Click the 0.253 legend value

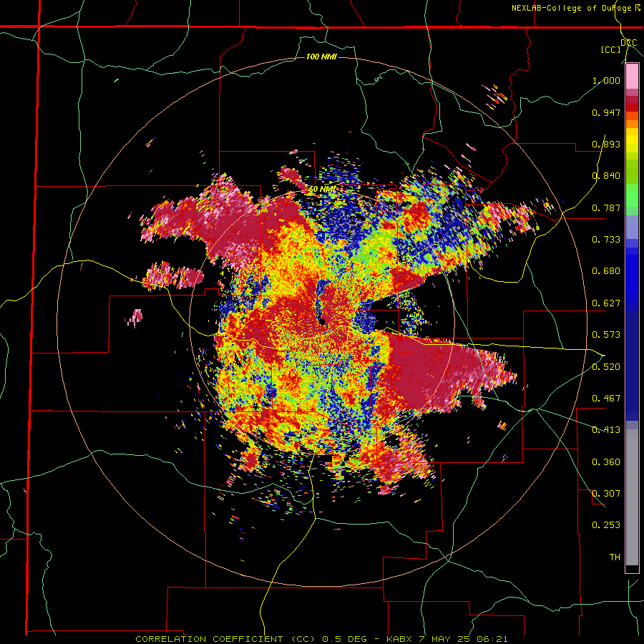coord(606,525)
